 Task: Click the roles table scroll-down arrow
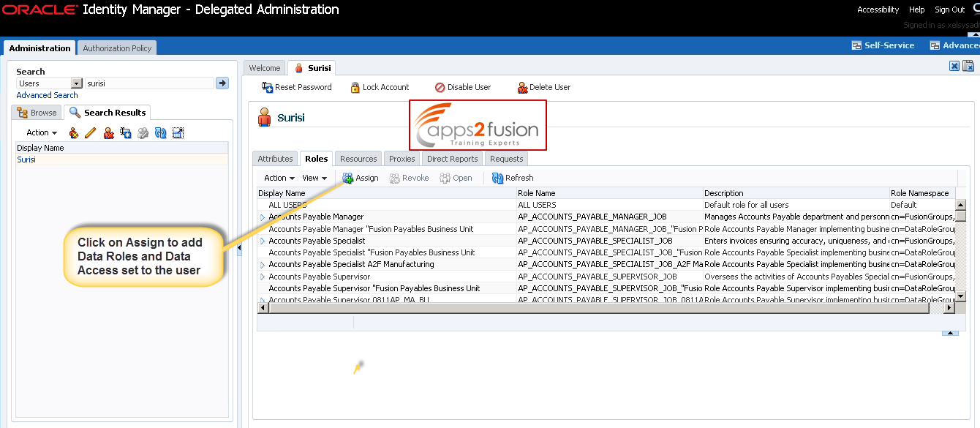point(962,296)
